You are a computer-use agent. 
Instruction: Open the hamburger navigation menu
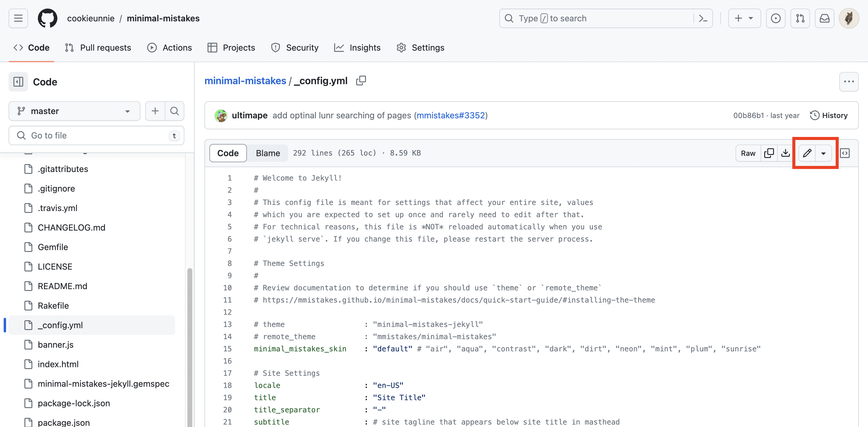[x=18, y=18]
